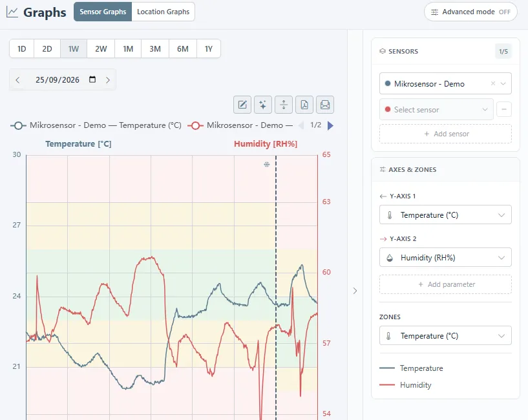Go to previous date with left chevron

[18, 80]
